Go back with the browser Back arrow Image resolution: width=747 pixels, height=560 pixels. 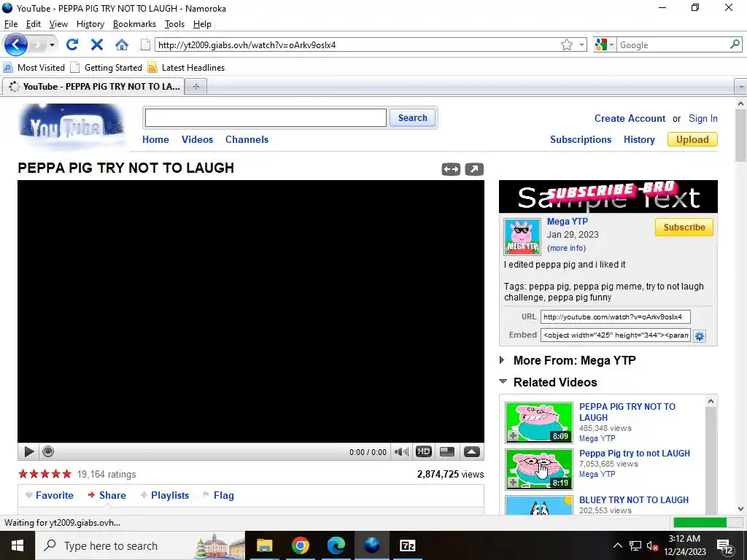pyautogui.click(x=16, y=45)
